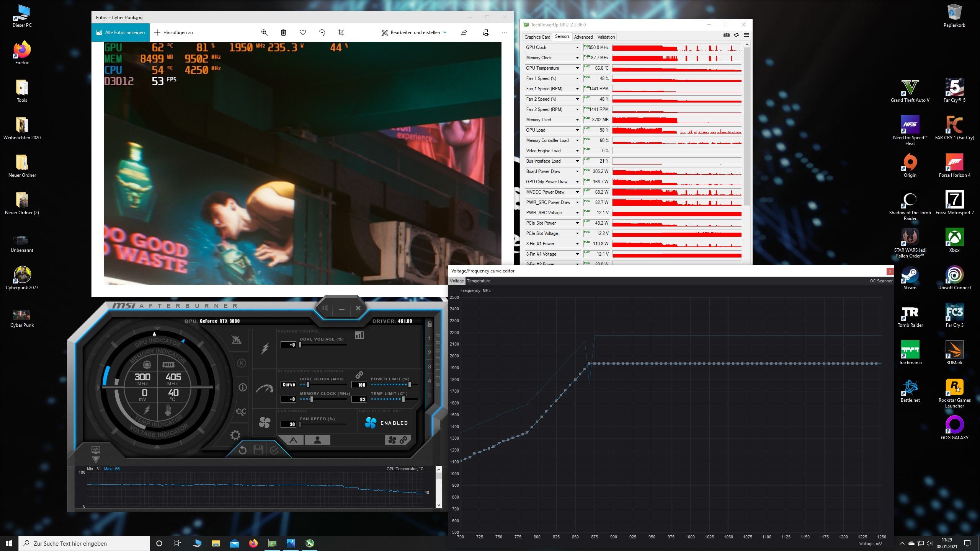The image size is (980, 551).
Task: Click the Zur Suche Text hier eingeben box
Action: 84,543
